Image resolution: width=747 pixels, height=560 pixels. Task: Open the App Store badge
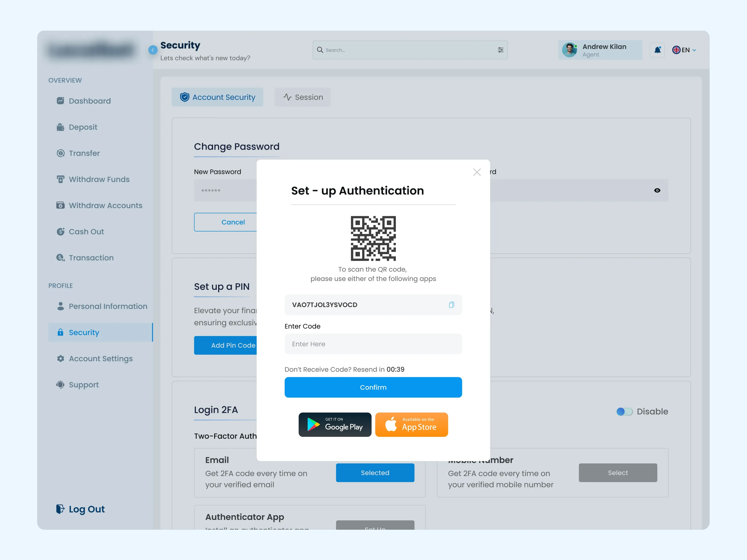tap(411, 424)
